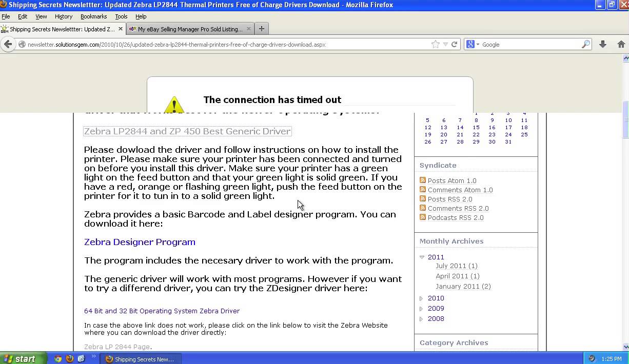Click the feed icon beside Podcasts RSS 2.0

(x=423, y=217)
